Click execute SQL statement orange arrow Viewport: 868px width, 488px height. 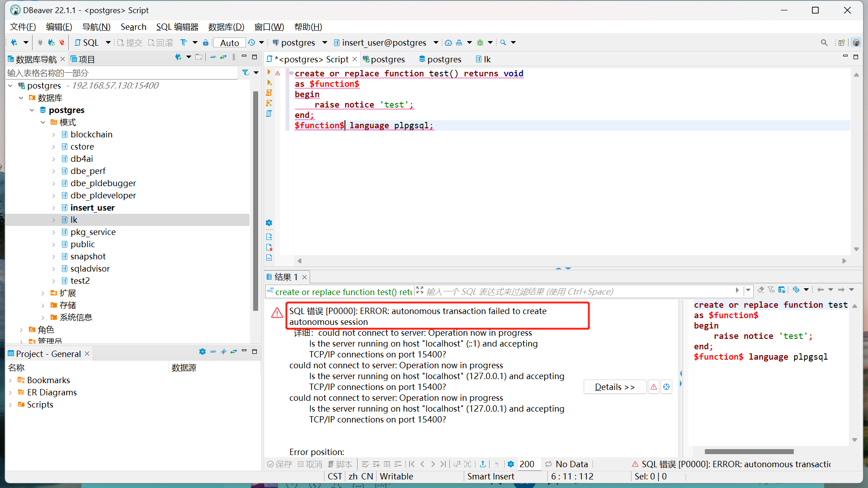pyautogui.click(x=269, y=72)
